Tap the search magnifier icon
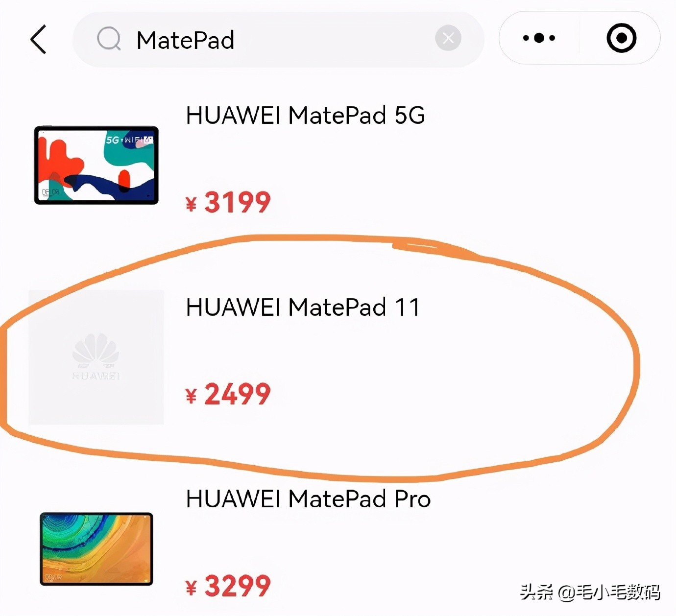Viewport: 676px width, 616px height. pos(109,39)
